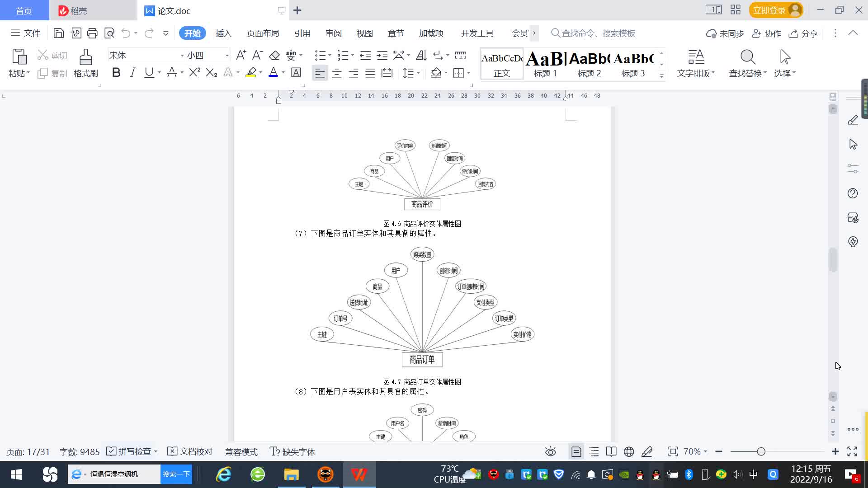The width and height of the screenshot is (868, 488).
Task: Click 文档校对 in status bar
Action: [190, 451]
